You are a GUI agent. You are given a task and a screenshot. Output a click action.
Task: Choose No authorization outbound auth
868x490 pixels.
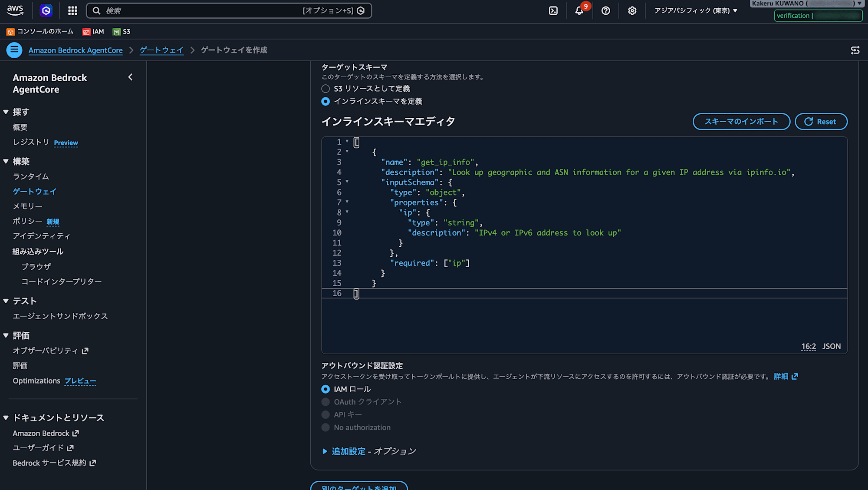pos(325,427)
